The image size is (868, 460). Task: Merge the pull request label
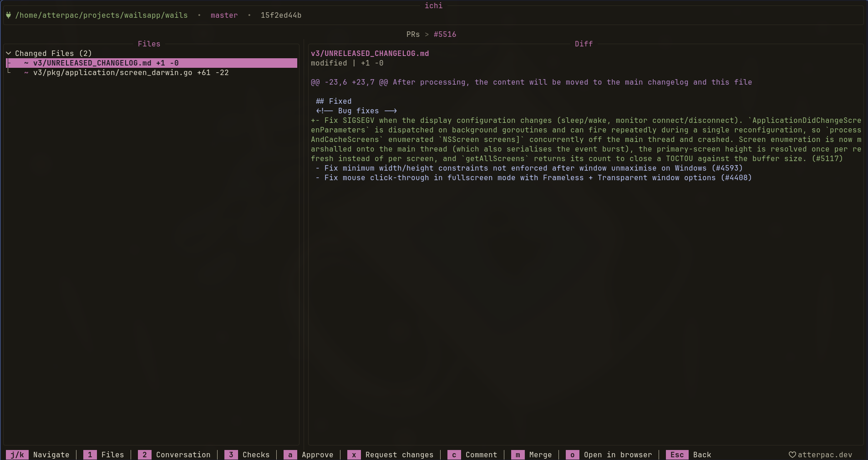540,455
